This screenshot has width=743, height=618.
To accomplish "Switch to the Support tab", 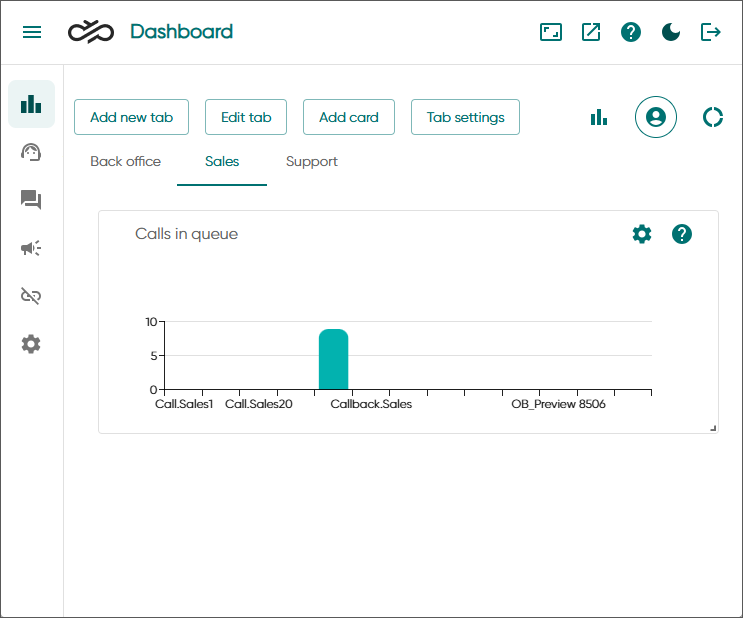I will click(311, 162).
